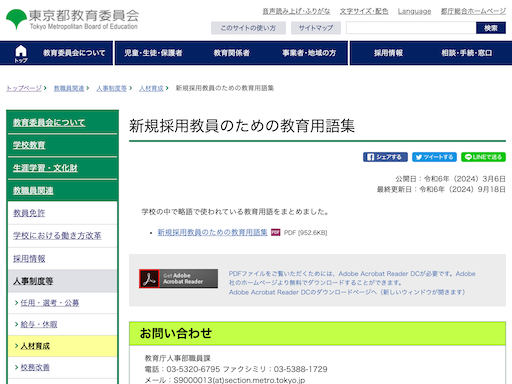Open 教育関係者 navigation item
The image size is (512, 384).
[232, 53]
